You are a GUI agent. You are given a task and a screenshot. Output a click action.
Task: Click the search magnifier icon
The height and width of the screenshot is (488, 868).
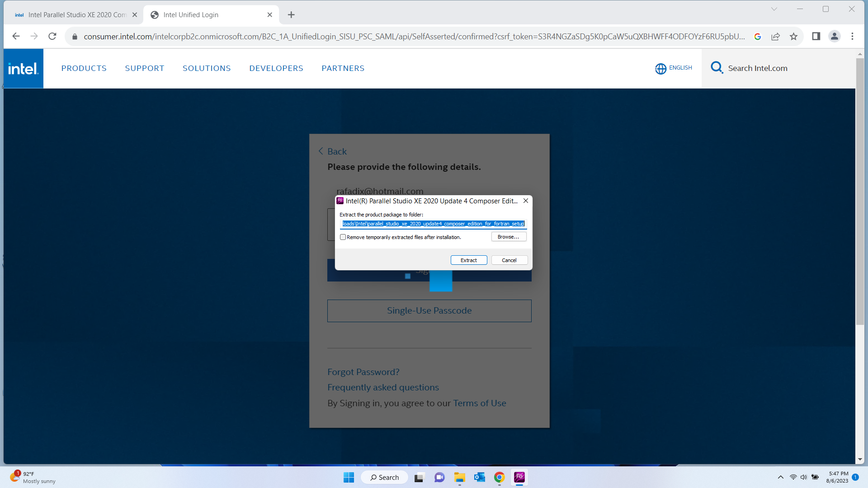(x=717, y=68)
